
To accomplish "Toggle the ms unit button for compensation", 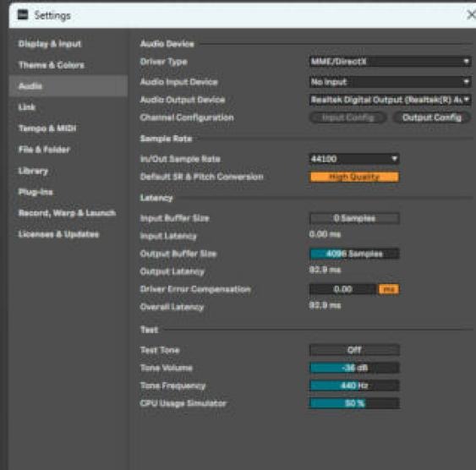I will click(389, 289).
